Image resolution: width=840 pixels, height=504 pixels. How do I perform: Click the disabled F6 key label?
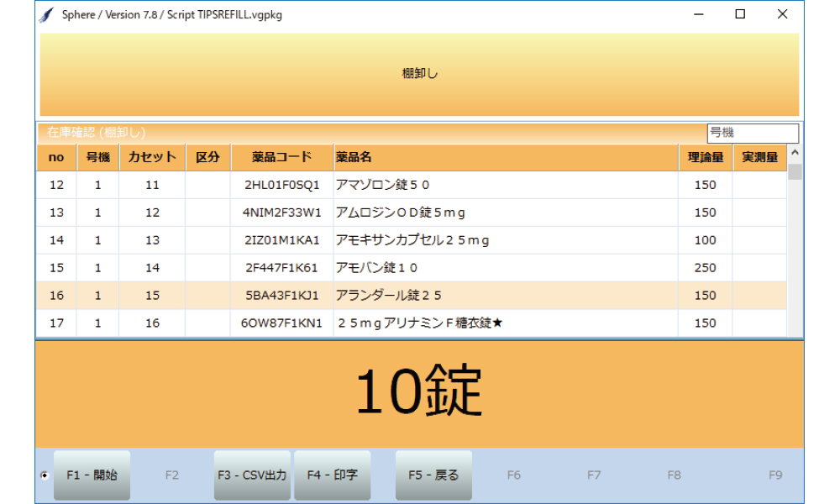point(514,475)
